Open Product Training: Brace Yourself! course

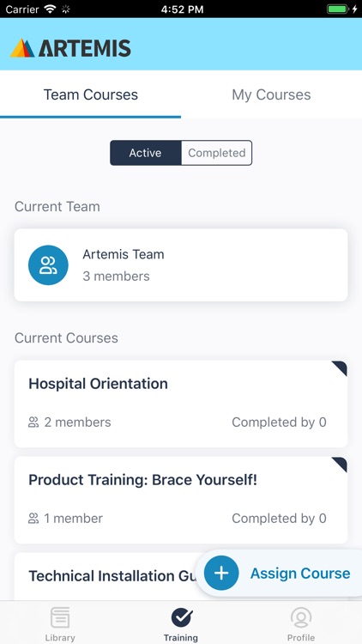point(181,500)
